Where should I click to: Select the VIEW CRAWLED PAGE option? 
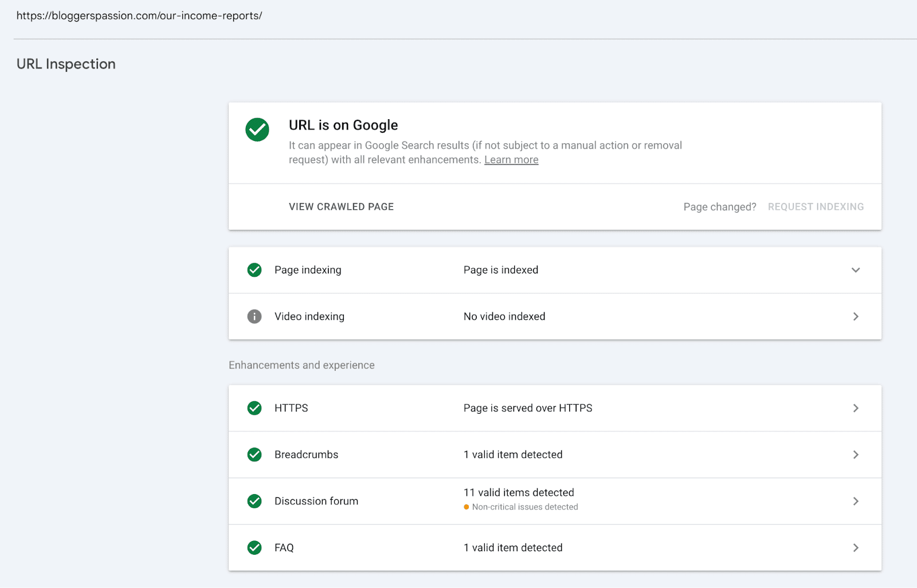point(341,206)
